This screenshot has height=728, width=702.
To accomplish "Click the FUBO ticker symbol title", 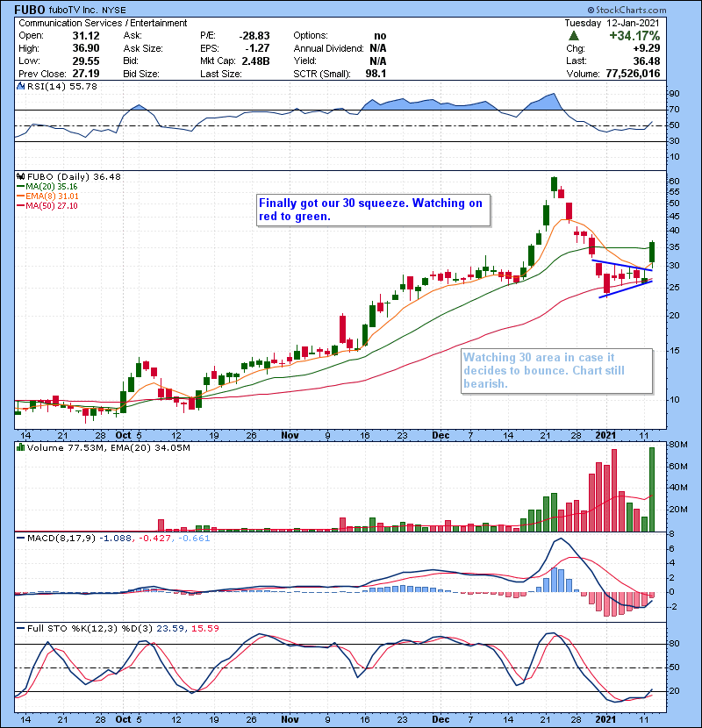I will [x=30, y=10].
